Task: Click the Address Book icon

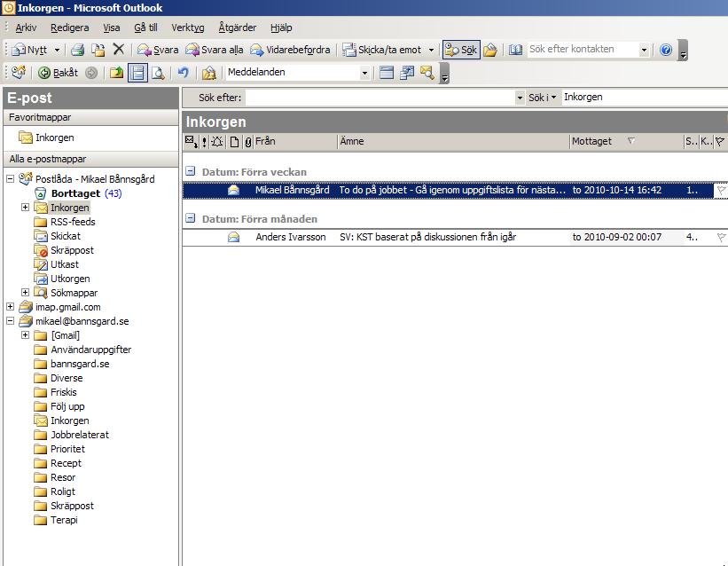Action: click(515, 50)
